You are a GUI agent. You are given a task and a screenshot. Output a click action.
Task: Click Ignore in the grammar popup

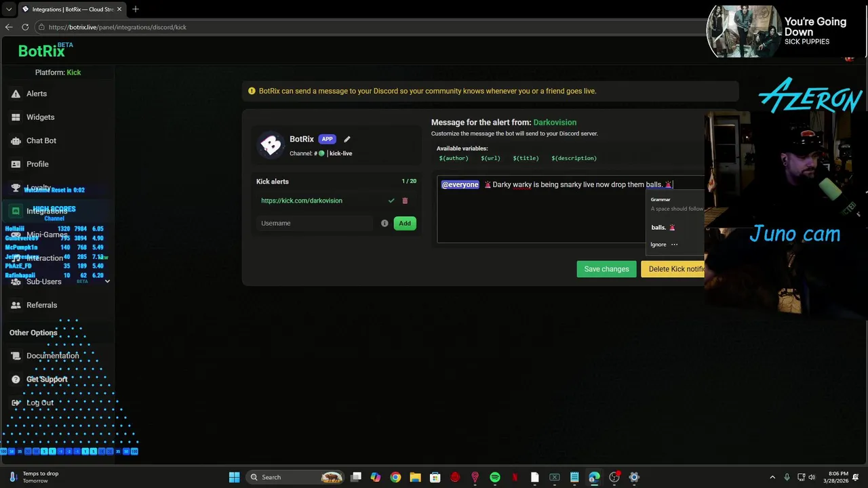point(658,245)
